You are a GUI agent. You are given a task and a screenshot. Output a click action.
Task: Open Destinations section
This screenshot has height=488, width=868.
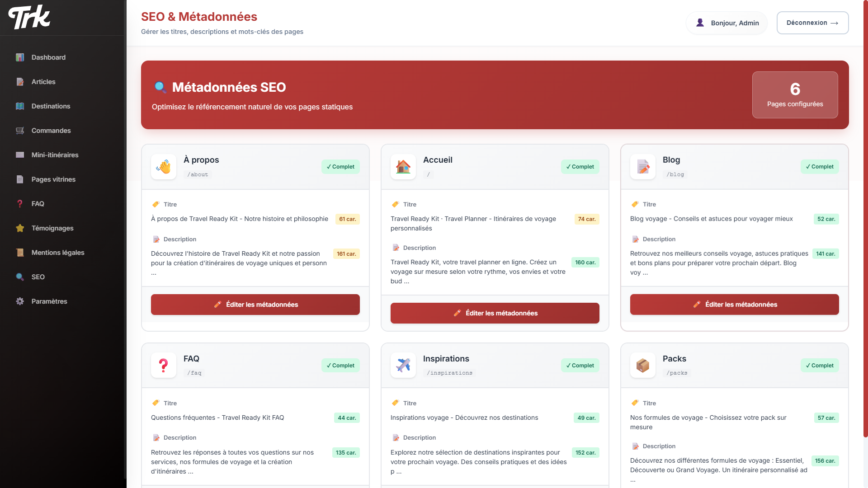[63, 106]
